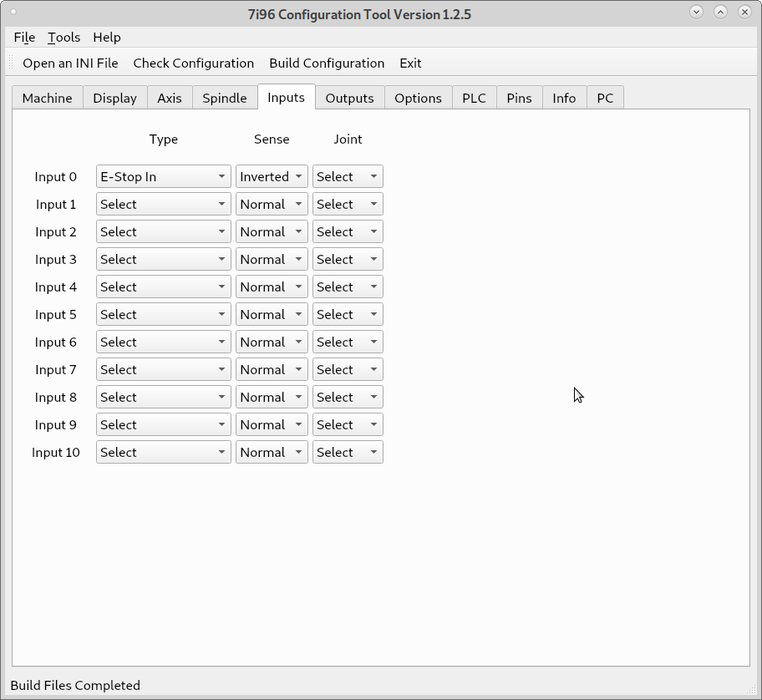Open Input 2 Sense dropdown
Viewport: 762px width, 700px height.
(x=272, y=231)
